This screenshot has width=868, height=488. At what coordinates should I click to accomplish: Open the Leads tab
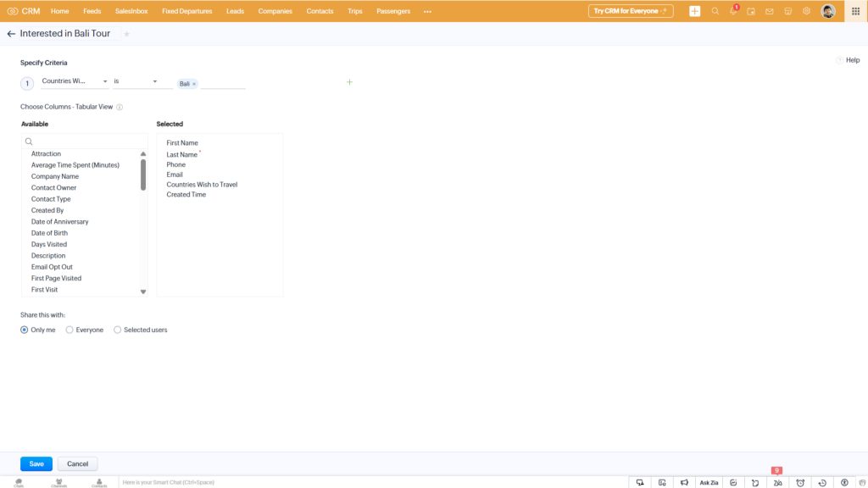(236, 11)
